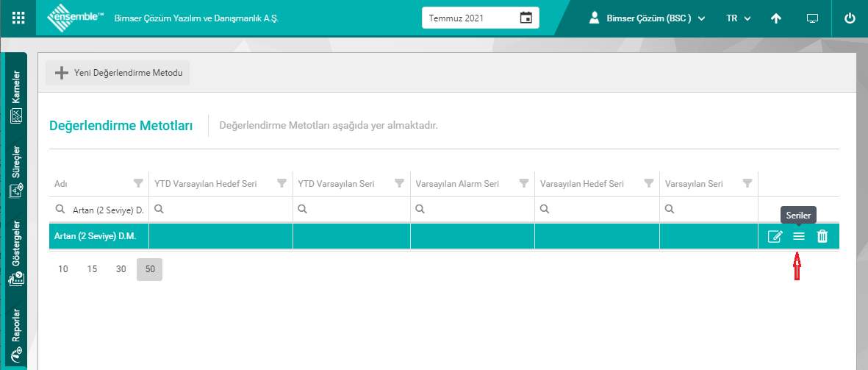Expand the Bimser Çözüm (BSC) user dropdown
Screen dimensions: 868x370
(x=656, y=18)
